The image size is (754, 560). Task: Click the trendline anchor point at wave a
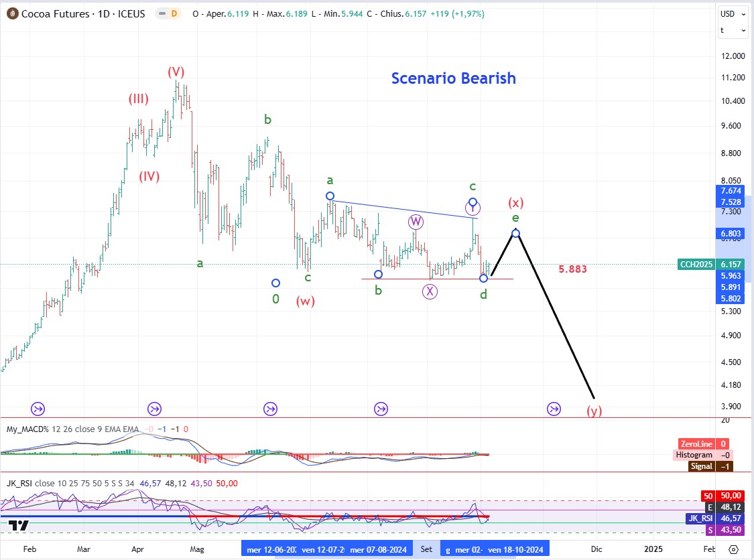[330, 196]
